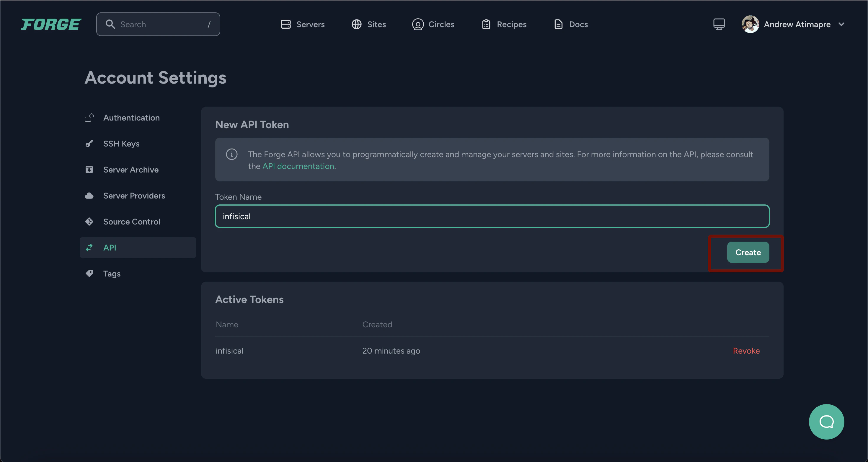Click the New API Token heading

tap(252, 125)
